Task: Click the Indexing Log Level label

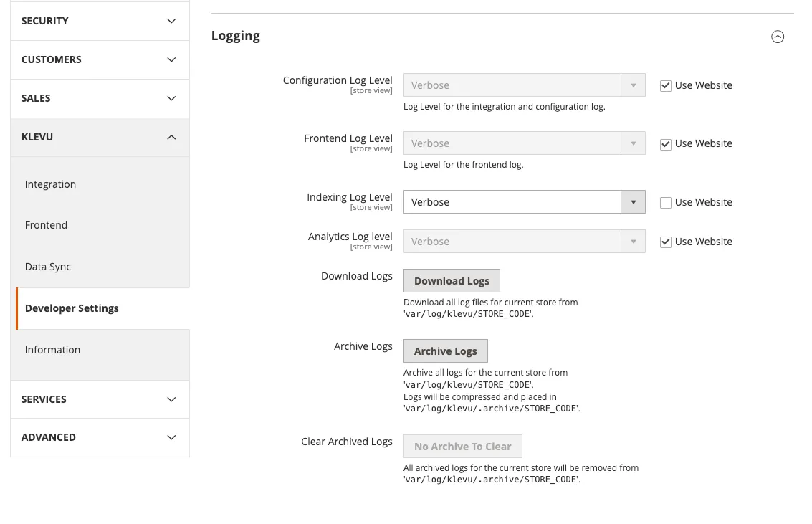Action: point(350,197)
